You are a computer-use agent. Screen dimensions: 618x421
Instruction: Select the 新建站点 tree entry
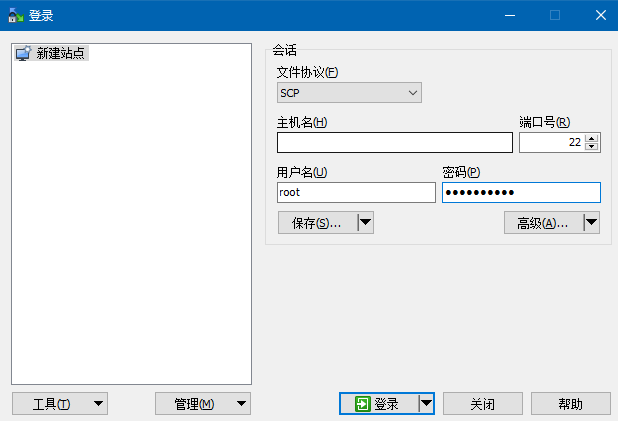coord(52,53)
